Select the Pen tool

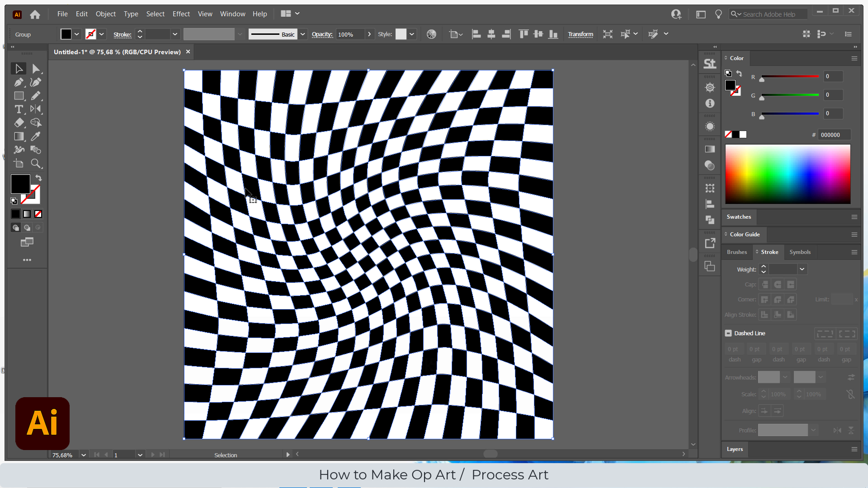pos(19,82)
